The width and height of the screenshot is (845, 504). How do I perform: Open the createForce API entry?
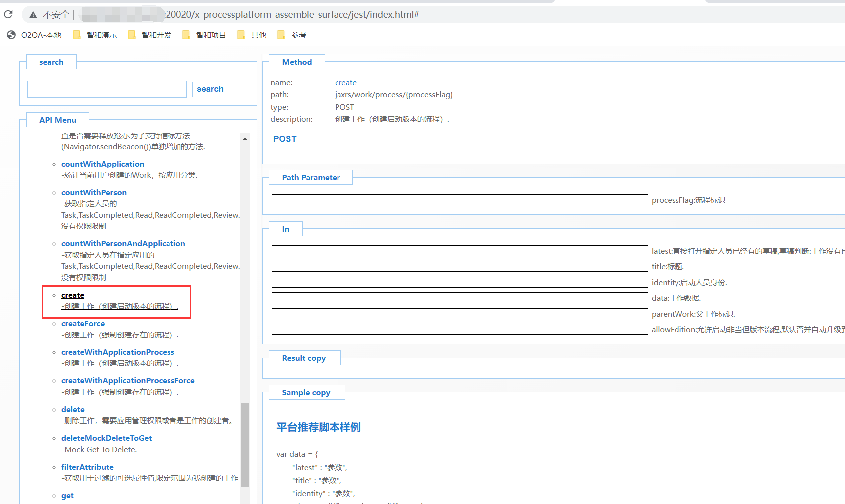[83, 324]
